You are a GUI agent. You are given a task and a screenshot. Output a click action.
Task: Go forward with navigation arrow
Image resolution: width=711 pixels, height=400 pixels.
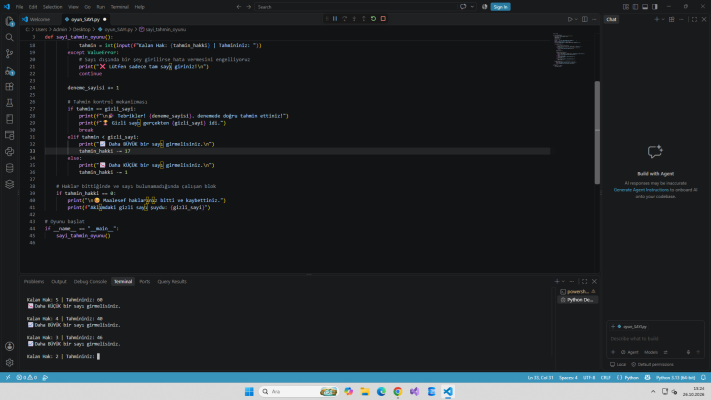pos(248,7)
